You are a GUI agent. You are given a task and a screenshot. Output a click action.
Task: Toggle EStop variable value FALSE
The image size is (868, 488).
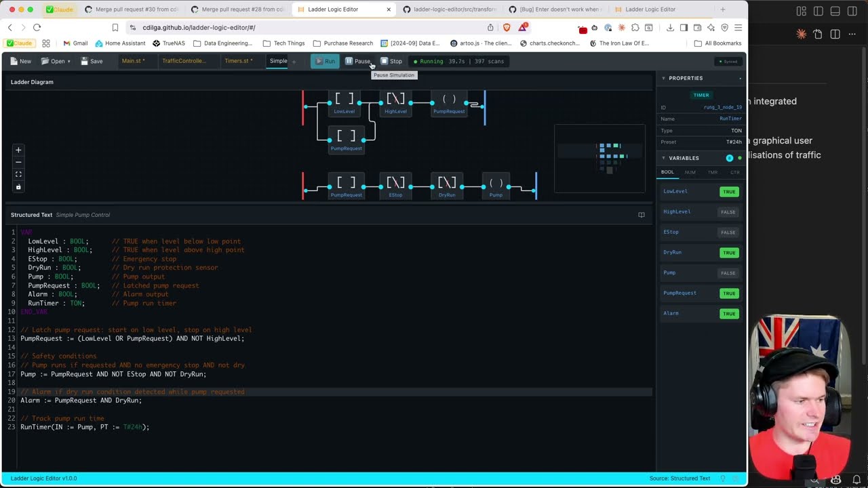tap(728, 232)
